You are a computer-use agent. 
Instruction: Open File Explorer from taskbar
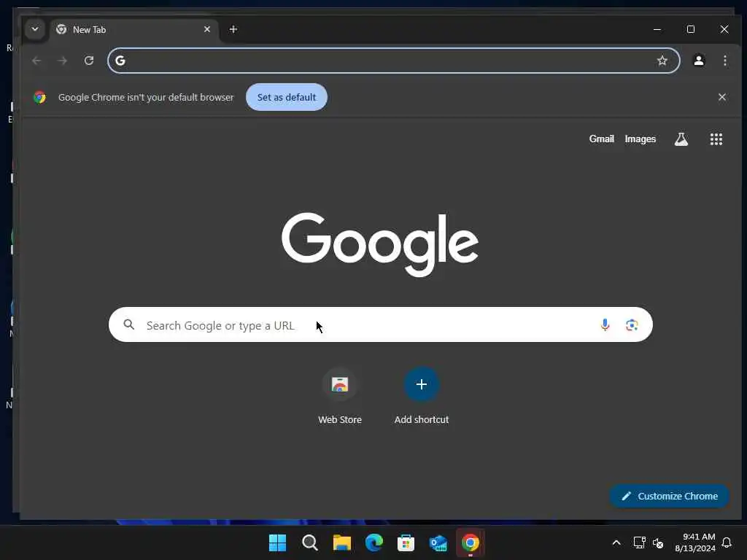pos(341,542)
